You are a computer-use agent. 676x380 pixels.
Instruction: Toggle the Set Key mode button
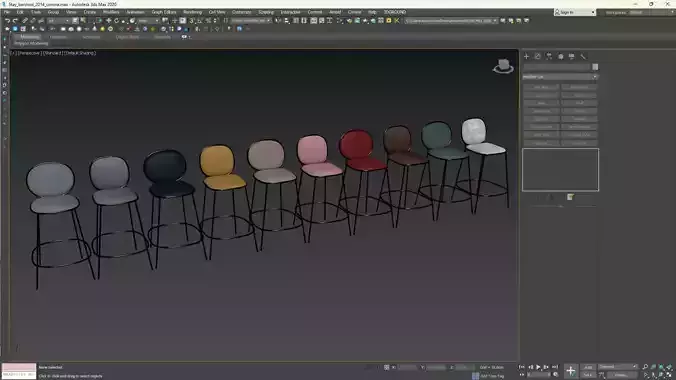[588, 375]
